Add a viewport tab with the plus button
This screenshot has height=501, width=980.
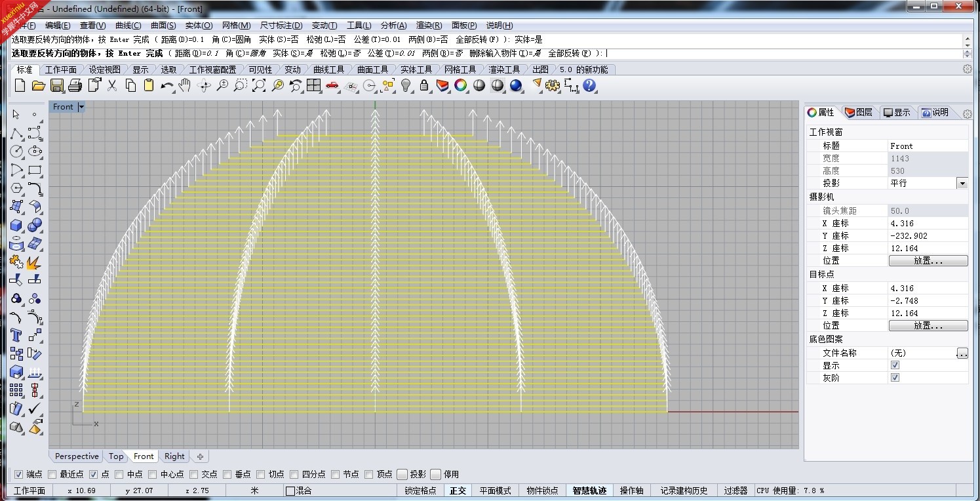200,456
